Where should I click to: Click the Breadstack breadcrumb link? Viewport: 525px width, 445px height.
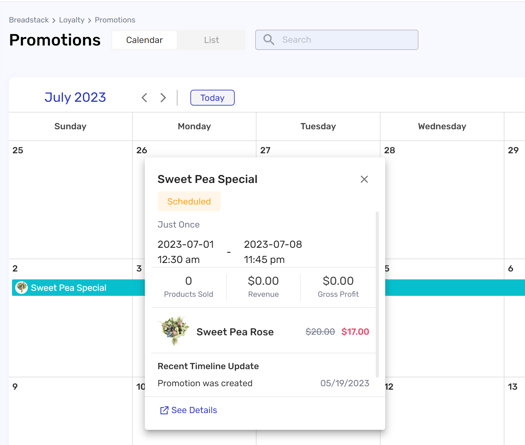click(x=29, y=20)
